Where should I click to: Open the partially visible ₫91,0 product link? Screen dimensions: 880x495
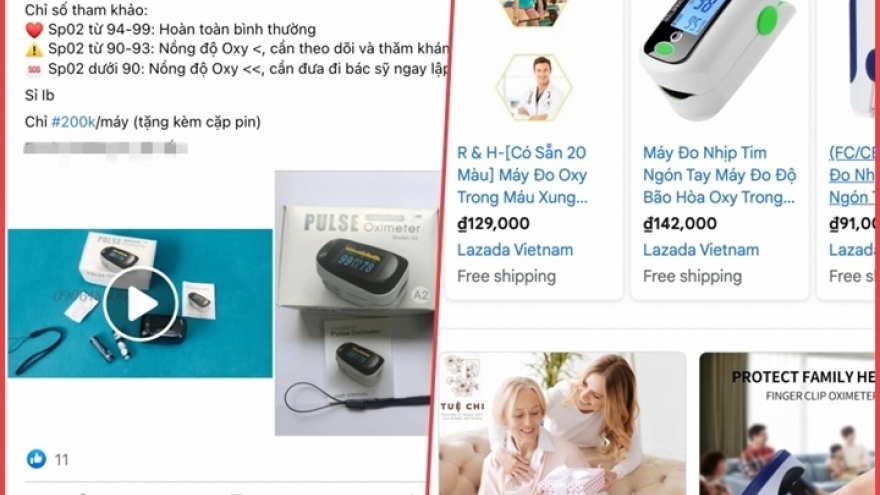pos(851,175)
